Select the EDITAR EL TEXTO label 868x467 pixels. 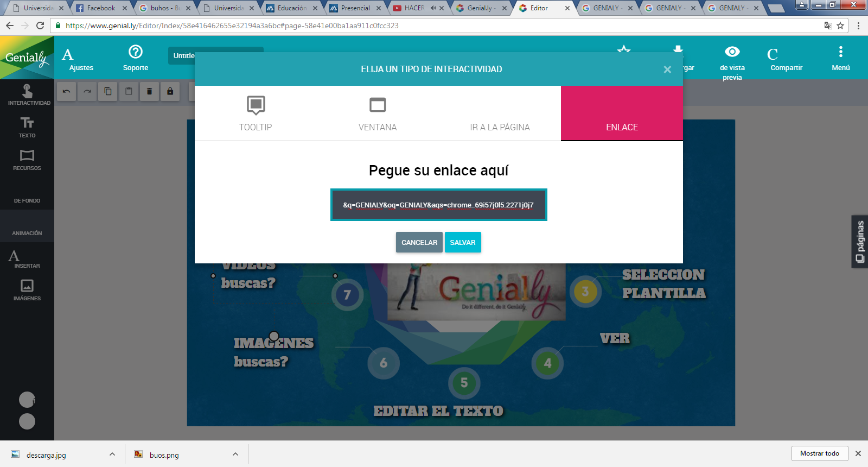438,411
